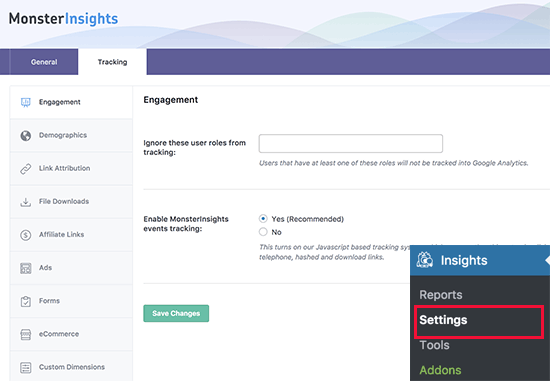Click the Engagement heading in content
This screenshot has height=381, width=550.
click(x=171, y=100)
